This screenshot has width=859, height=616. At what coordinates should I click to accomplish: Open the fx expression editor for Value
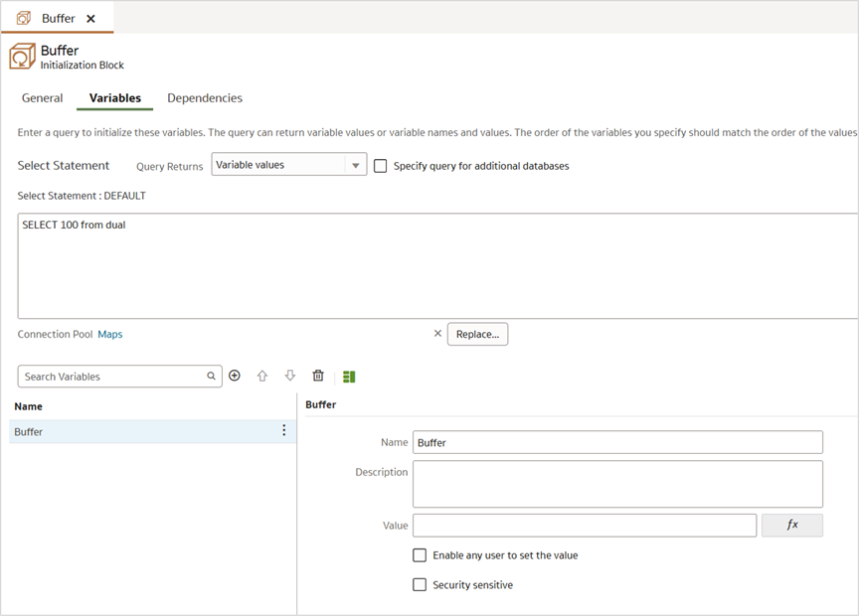click(x=791, y=525)
